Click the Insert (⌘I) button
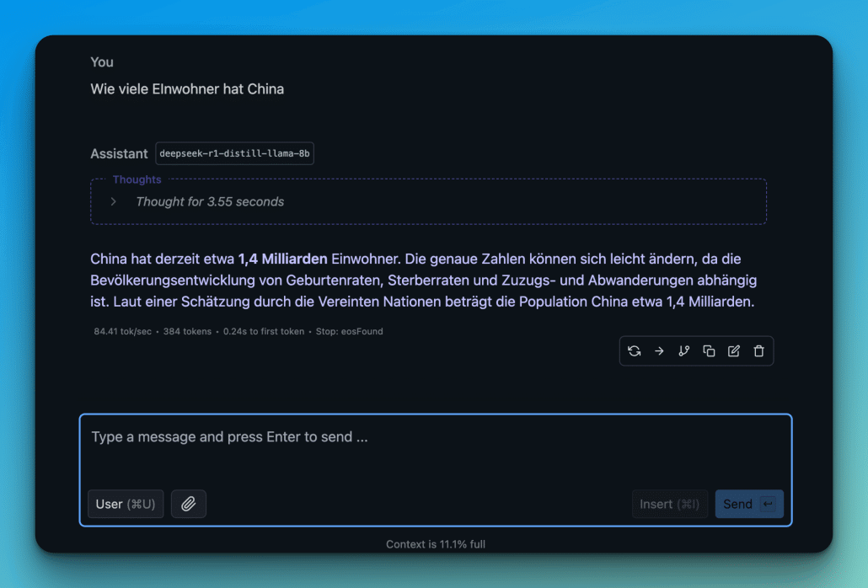This screenshot has width=868, height=588. [669, 503]
